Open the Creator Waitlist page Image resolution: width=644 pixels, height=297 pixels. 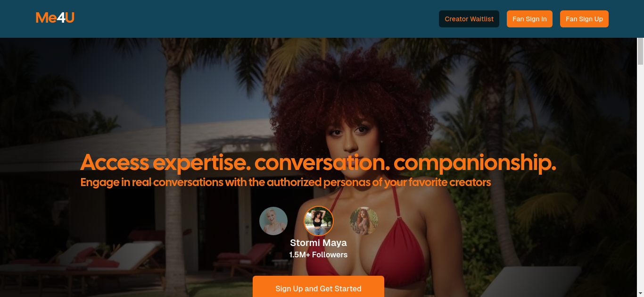[469, 19]
